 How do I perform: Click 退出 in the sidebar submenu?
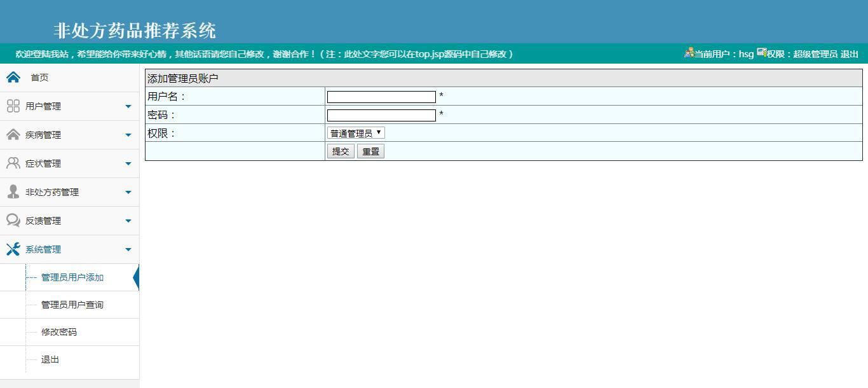[x=50, y=359]
